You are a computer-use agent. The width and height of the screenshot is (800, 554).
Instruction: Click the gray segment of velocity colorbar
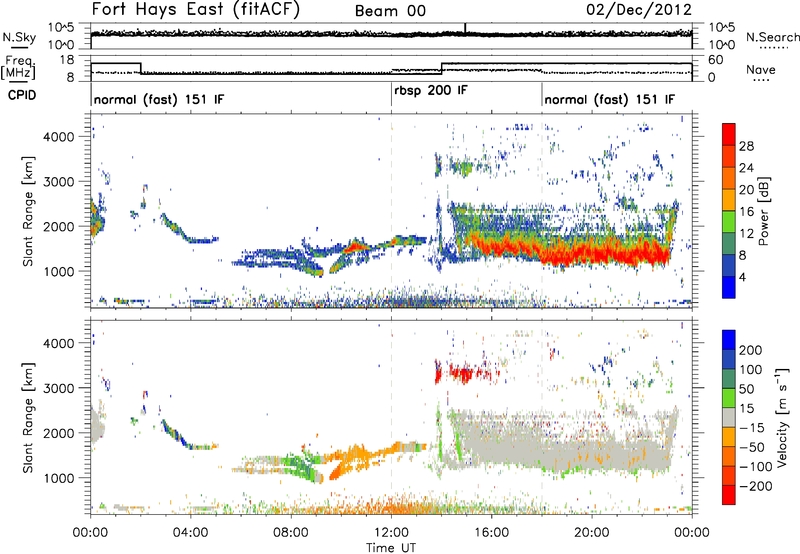tap(729, 417)
